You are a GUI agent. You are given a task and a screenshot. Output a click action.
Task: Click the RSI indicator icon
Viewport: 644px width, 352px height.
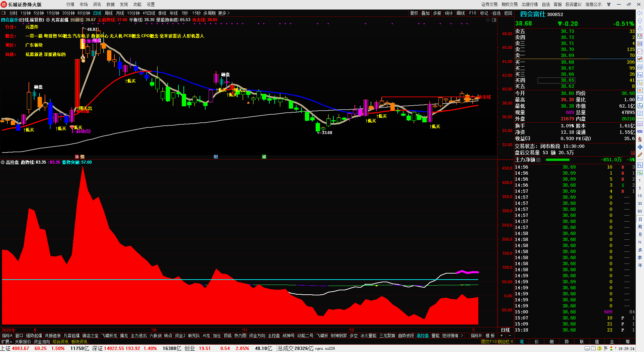(x=640, y=131)
